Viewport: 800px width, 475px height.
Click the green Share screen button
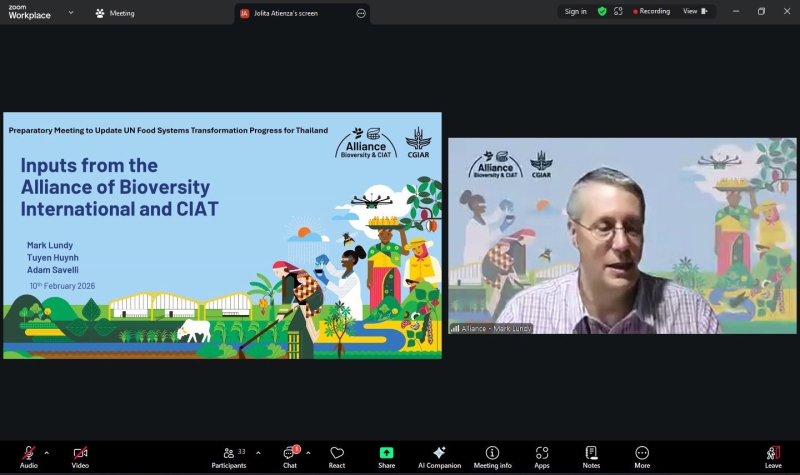point(386,454)
